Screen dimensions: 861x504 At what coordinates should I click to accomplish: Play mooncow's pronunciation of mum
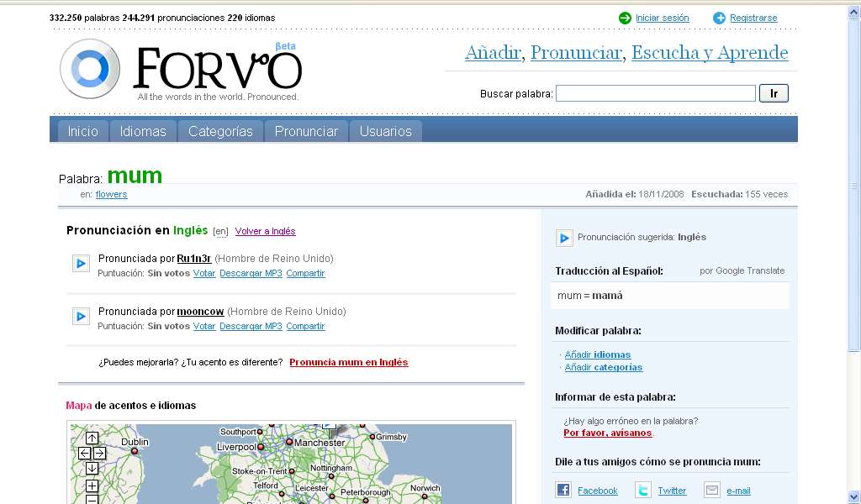coord(81,317)
